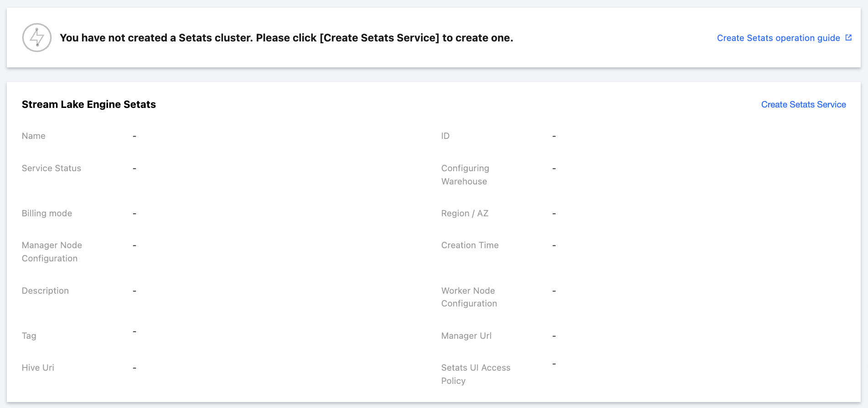Click the Hive Uri label
Image resolution: width=868 pixels, height=408 pixels.
coord(38,368)
